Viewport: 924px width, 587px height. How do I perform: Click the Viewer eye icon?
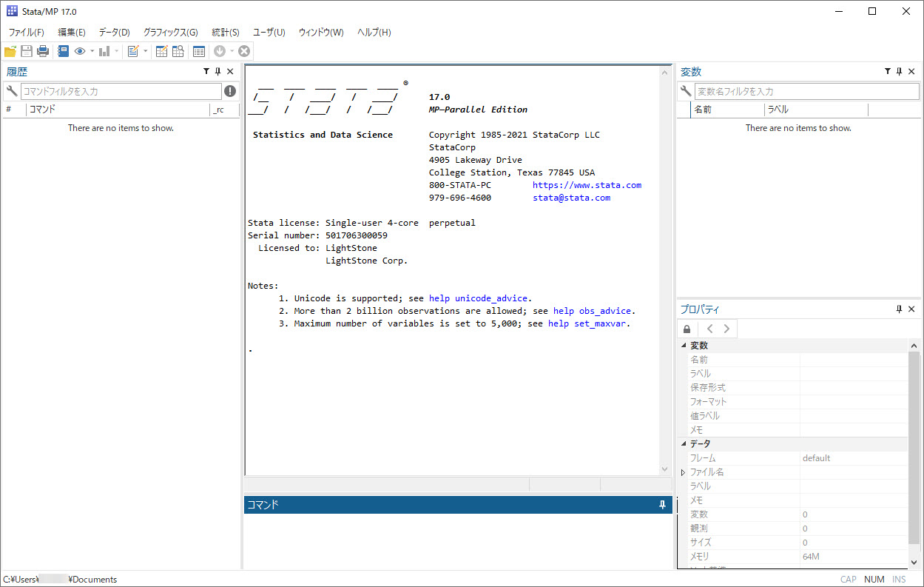80,51
